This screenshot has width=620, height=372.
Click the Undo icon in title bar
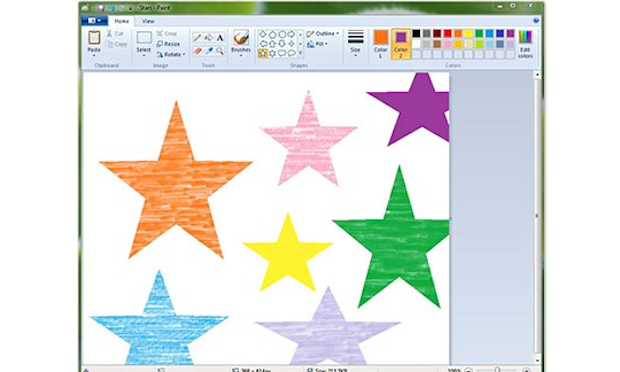pos(111,8)
